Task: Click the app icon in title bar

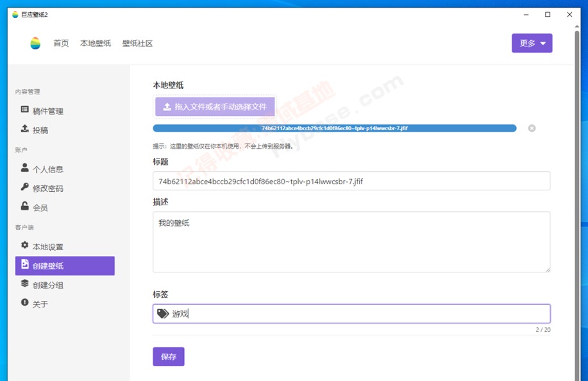Action: [15, 15]
